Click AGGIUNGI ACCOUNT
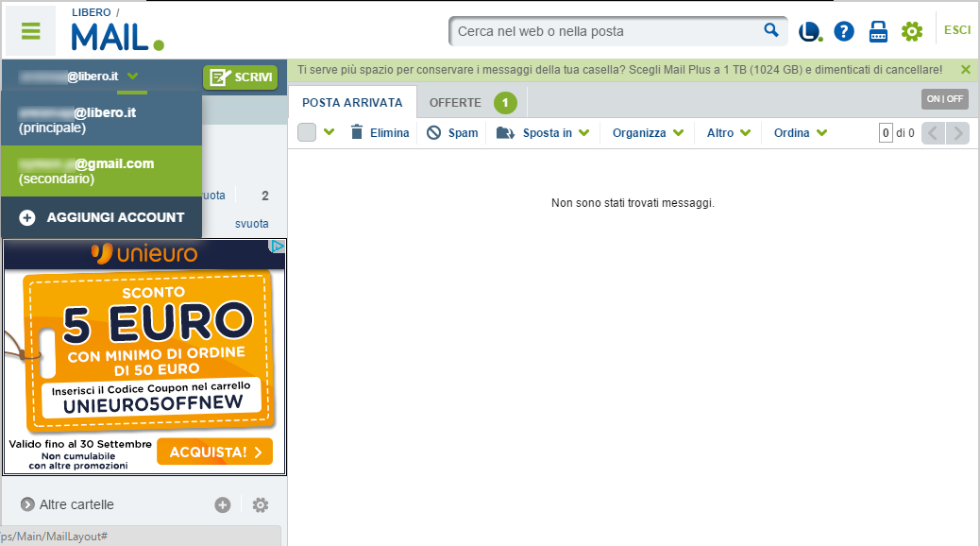 point(101,217)
